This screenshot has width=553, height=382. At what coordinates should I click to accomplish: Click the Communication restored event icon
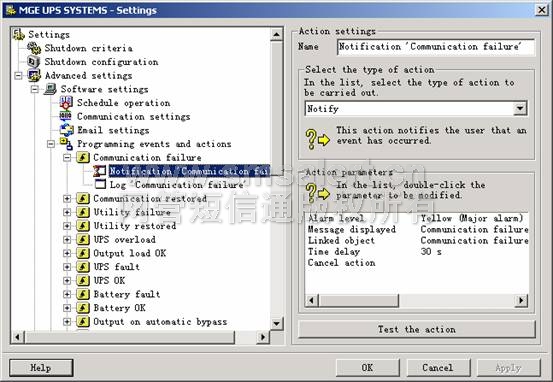pos(83,198)
